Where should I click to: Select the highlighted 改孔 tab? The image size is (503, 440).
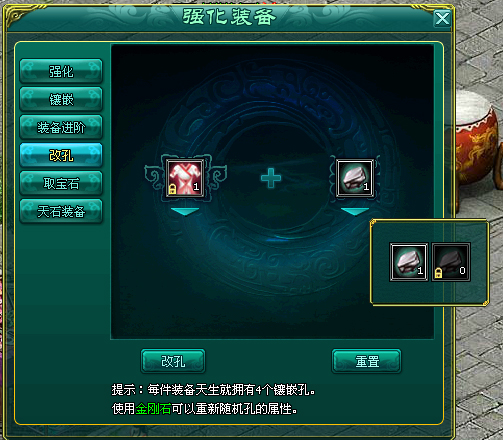[x=61, y=155]
